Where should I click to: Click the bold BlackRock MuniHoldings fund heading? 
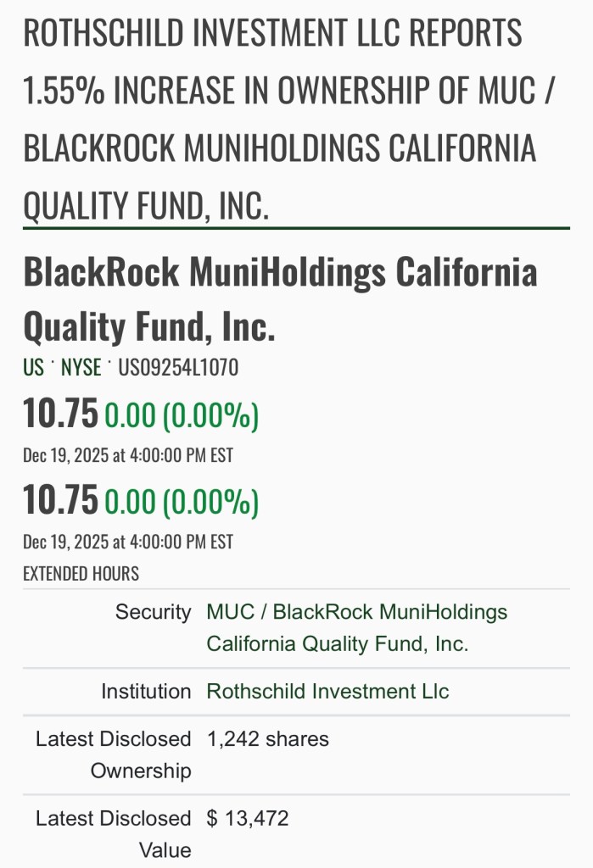click(x=280, y=298)
